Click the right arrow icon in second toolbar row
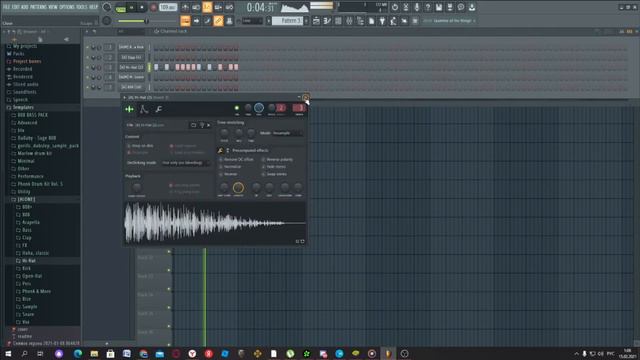The image size is (640, 360). 196,21
